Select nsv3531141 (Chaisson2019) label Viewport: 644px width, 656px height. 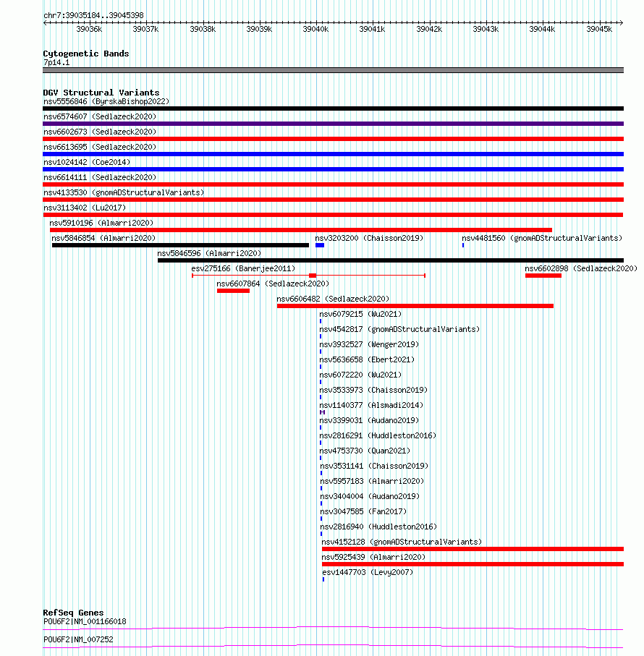pyautogui.click(x=374, y=467)
